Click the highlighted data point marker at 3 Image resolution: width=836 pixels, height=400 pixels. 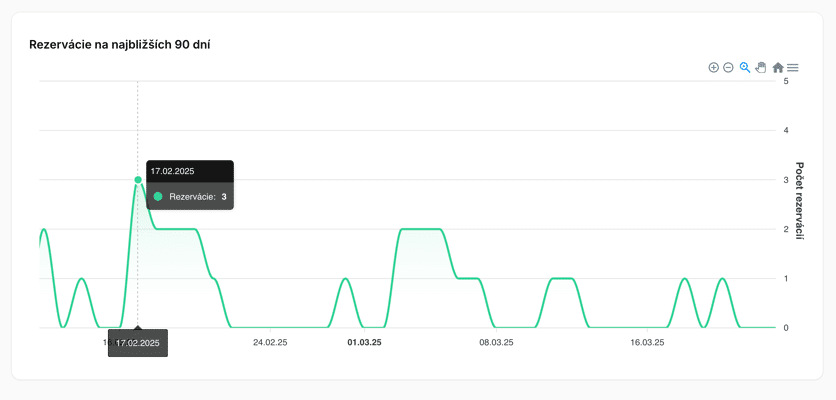click(x=138, y=180)
